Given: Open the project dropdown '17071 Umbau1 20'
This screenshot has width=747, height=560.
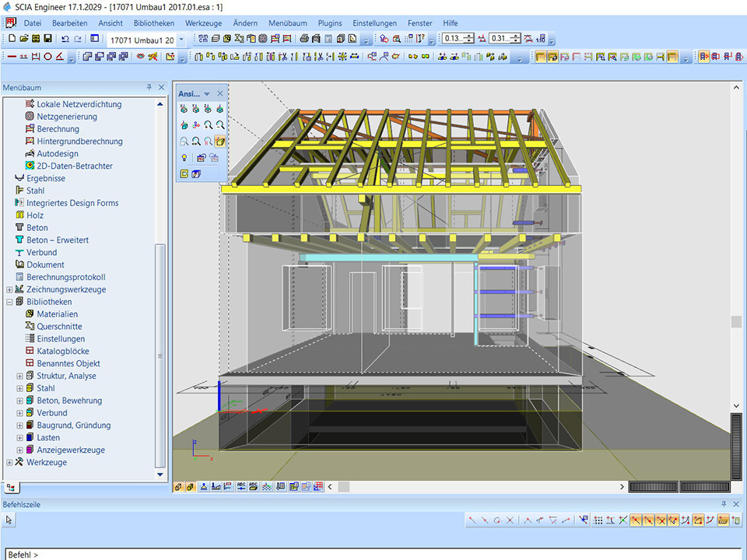Looking at the screenshot, I should [x=181, y=39].
